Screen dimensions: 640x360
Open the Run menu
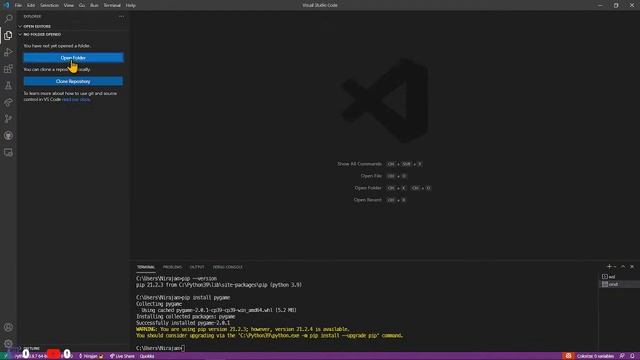[x=94, y=5]
